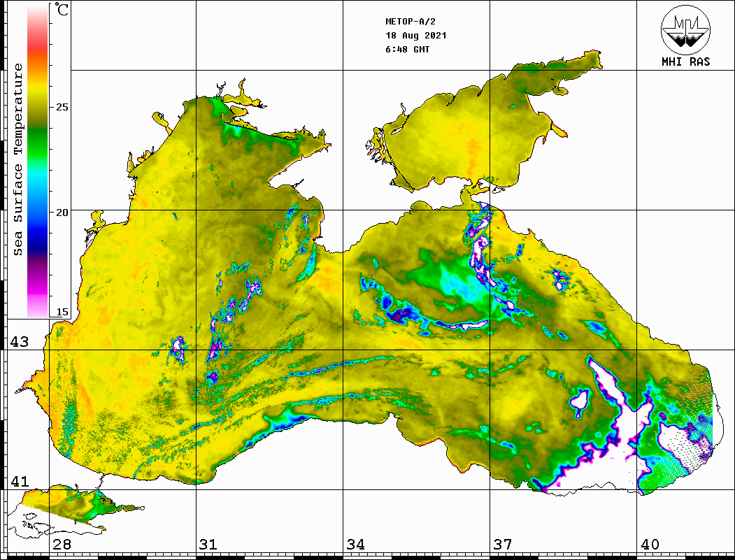
Task: Click the 15 tick on temperature scale
Action: [62, 312]
